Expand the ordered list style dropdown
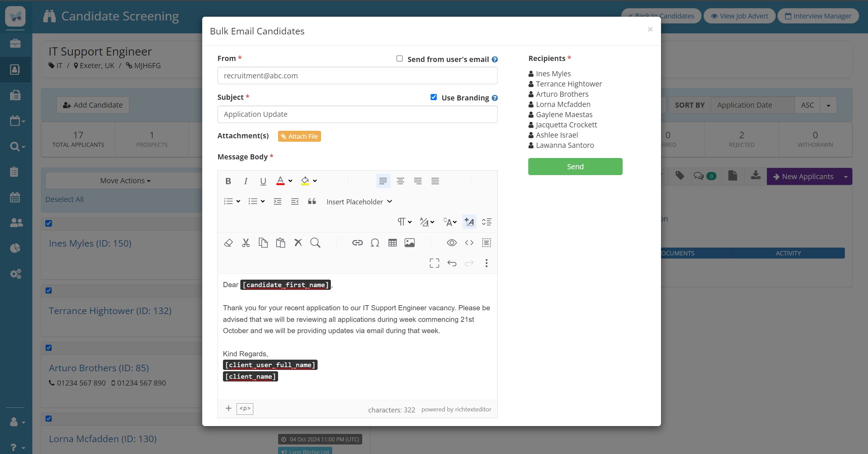 (x=238, y=202)
